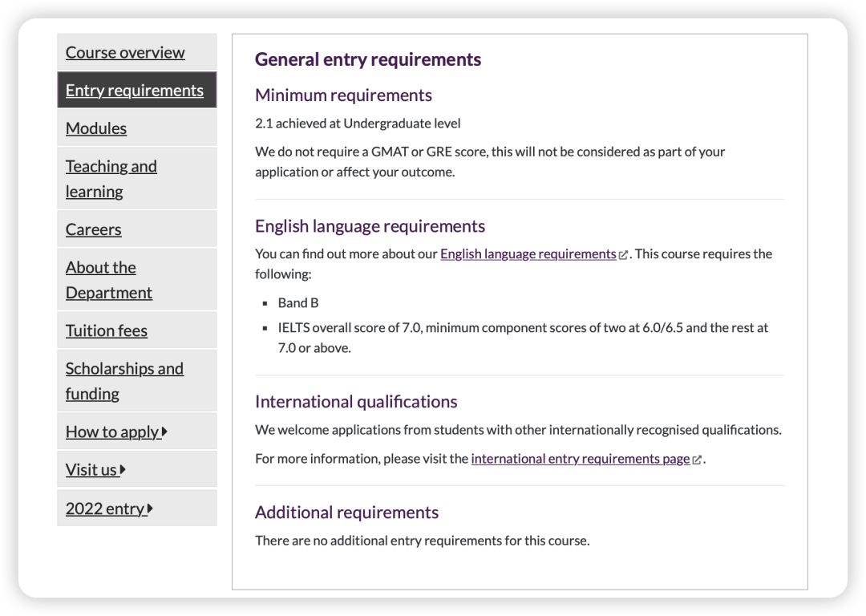This screenshot has height=616, width=866.
Task: Click the Minimum requirements subheading
Action: click(343, 95)
